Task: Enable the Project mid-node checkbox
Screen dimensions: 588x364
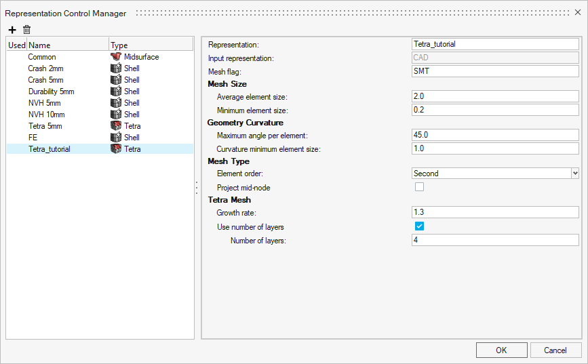Action: [419, 187]
